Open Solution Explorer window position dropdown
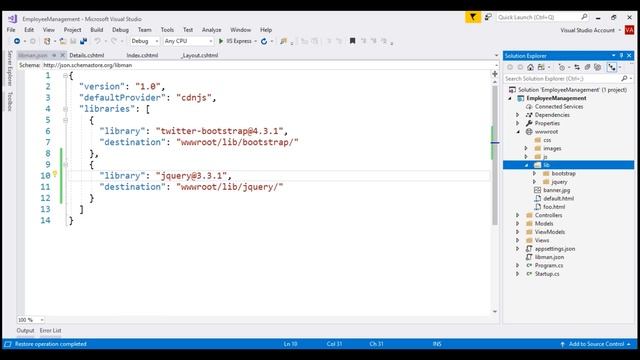The height and width of the screenshot is (360, 640). coord(613,56)
